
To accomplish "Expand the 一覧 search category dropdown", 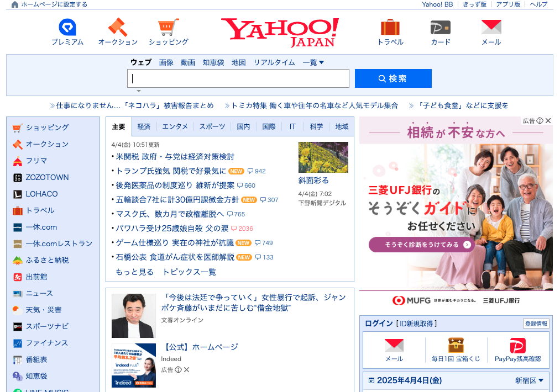I will tap(313, 62).
